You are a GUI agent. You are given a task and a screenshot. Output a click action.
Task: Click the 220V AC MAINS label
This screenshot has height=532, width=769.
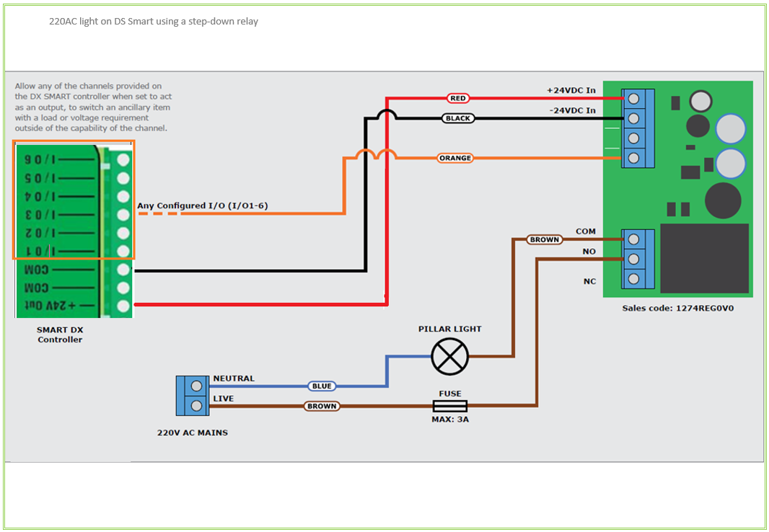pos(192,433)
